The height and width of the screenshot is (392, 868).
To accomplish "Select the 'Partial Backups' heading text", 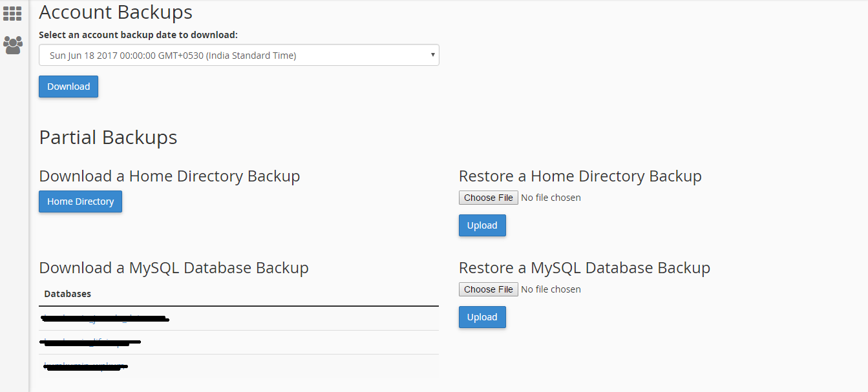I will [x=108, y=137].
